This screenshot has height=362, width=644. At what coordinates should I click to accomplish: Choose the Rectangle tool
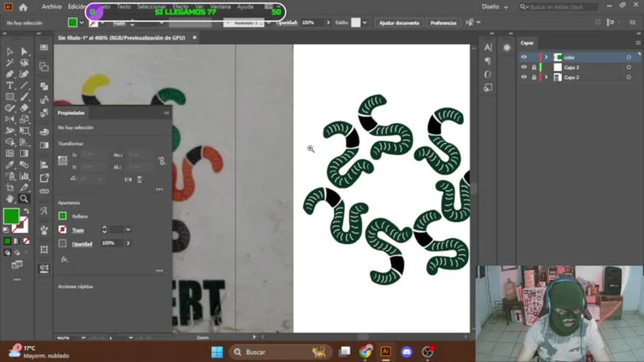tap(10, 97)
